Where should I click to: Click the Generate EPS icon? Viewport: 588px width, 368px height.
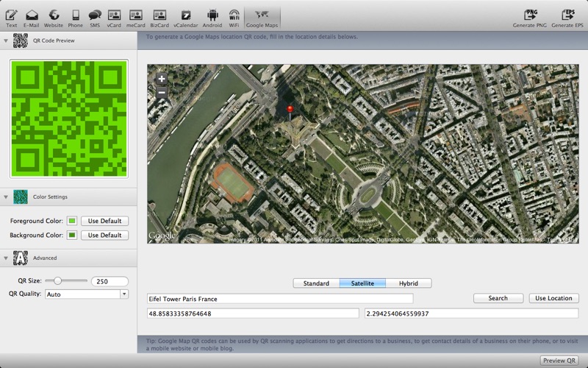click(567, 15)
